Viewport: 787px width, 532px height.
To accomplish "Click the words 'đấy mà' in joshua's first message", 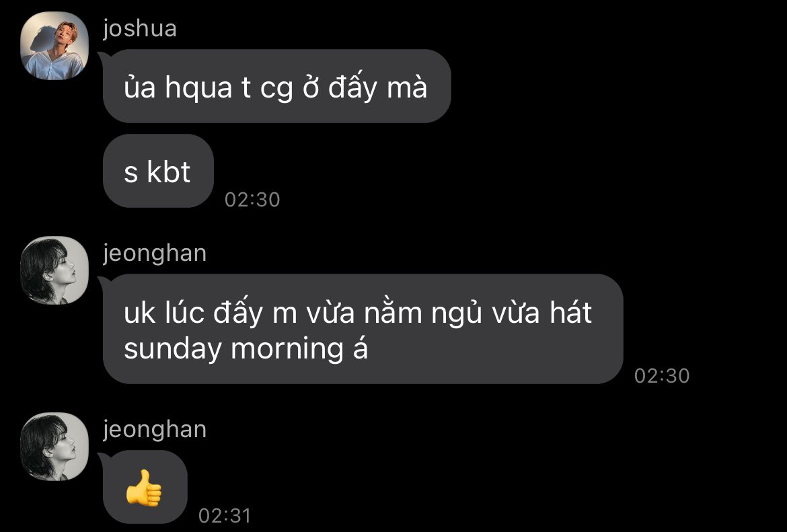I will click(377, 87).
